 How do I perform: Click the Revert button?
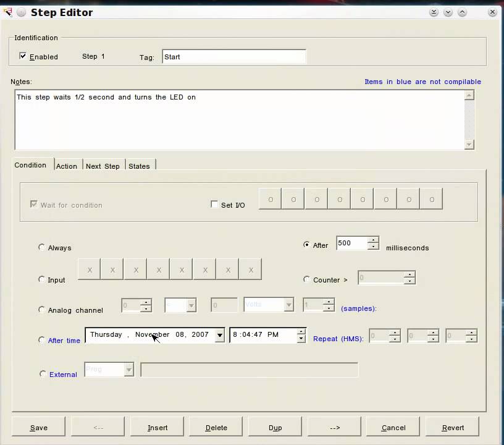[452, 427]
